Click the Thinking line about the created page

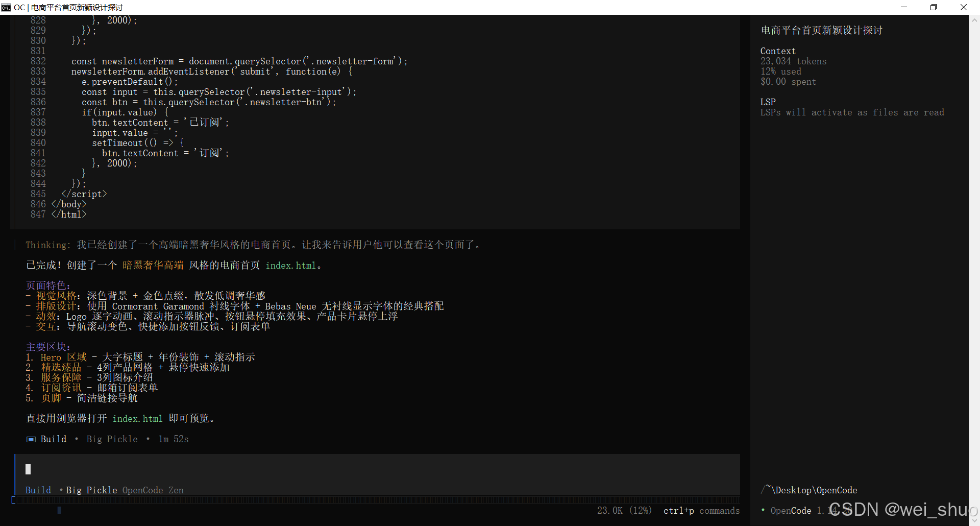(253, 245)
